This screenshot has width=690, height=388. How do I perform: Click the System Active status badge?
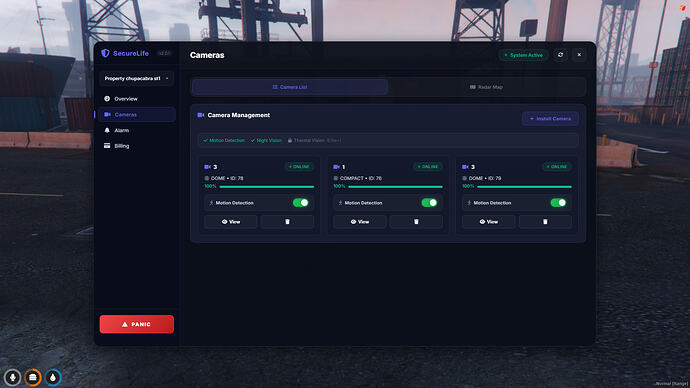point(524,55)
